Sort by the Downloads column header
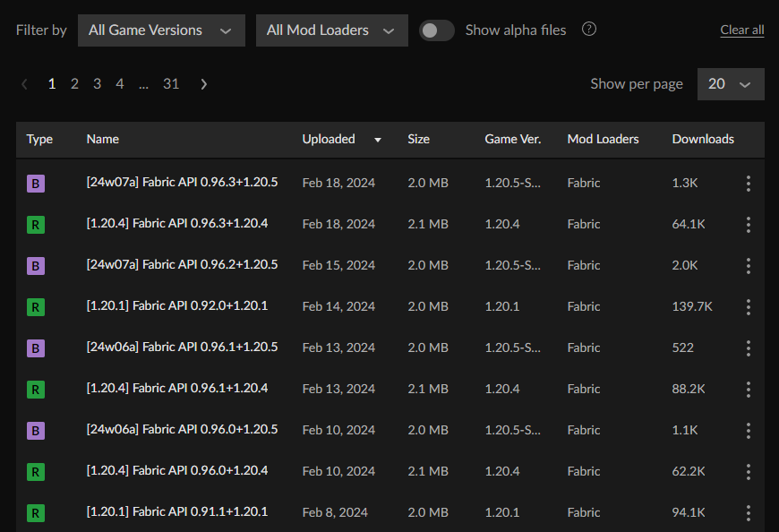This screenshot has height=532, width=779. (703, 139)
